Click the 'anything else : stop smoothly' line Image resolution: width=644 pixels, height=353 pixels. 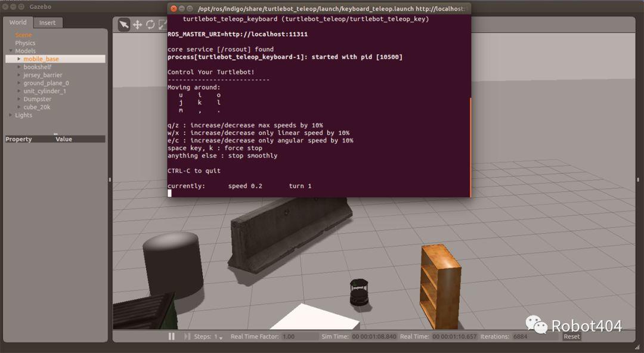tap(222, 156)
